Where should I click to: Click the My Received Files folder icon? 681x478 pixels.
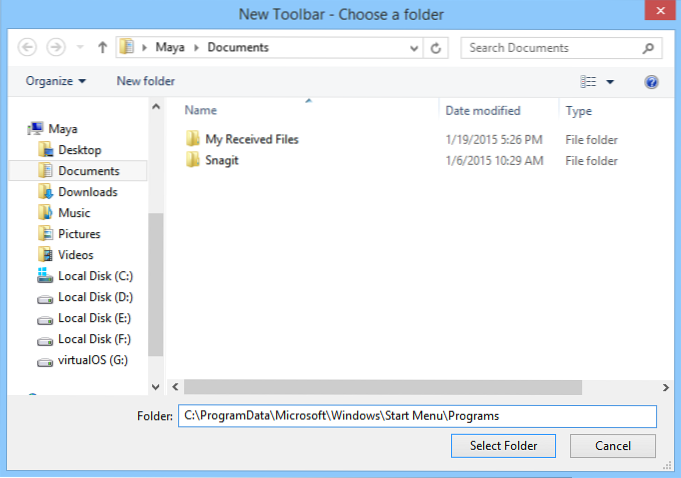coord(192,138)
